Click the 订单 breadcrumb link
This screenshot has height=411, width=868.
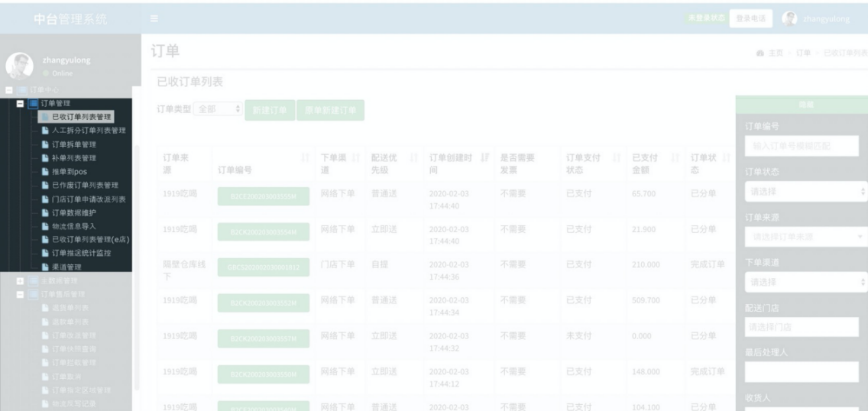803,53
